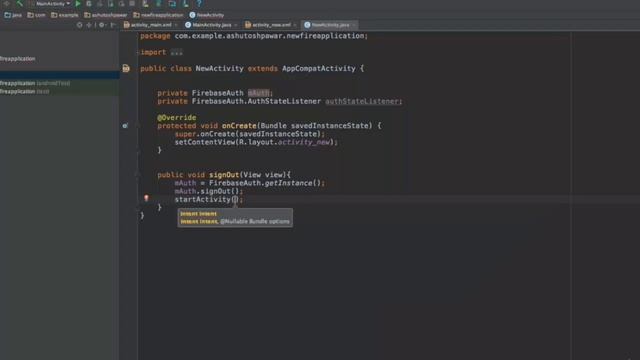Place cursor inside startActivity parentheses

(x=235, y=199)
